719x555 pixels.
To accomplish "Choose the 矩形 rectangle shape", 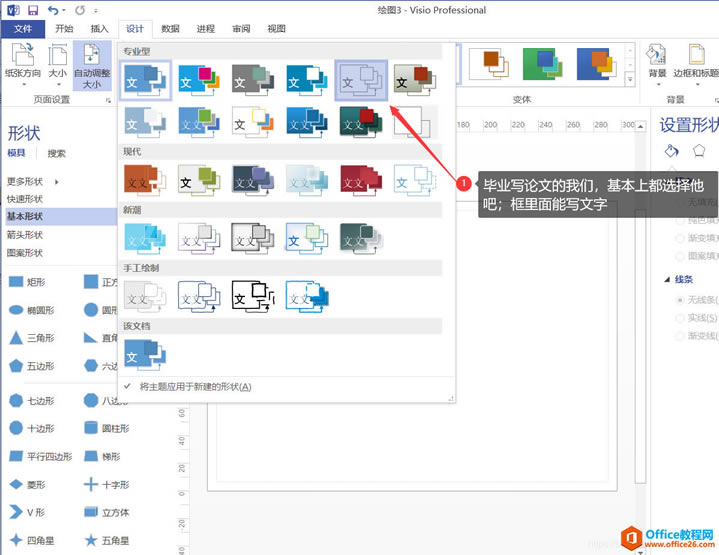I will (x=28, y=282).
